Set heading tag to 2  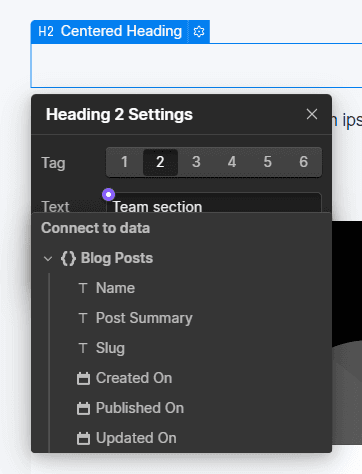pyautogui.click(x=160, y=162)
